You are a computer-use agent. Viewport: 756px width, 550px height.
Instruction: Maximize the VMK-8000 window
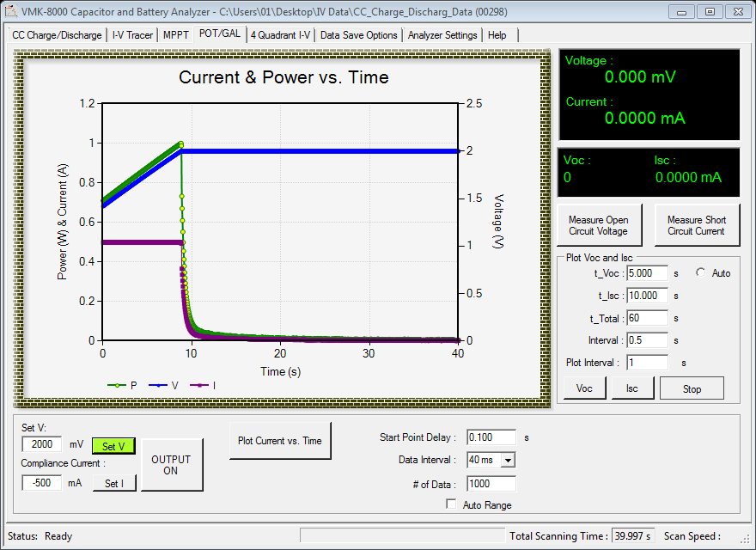(710, 12)
